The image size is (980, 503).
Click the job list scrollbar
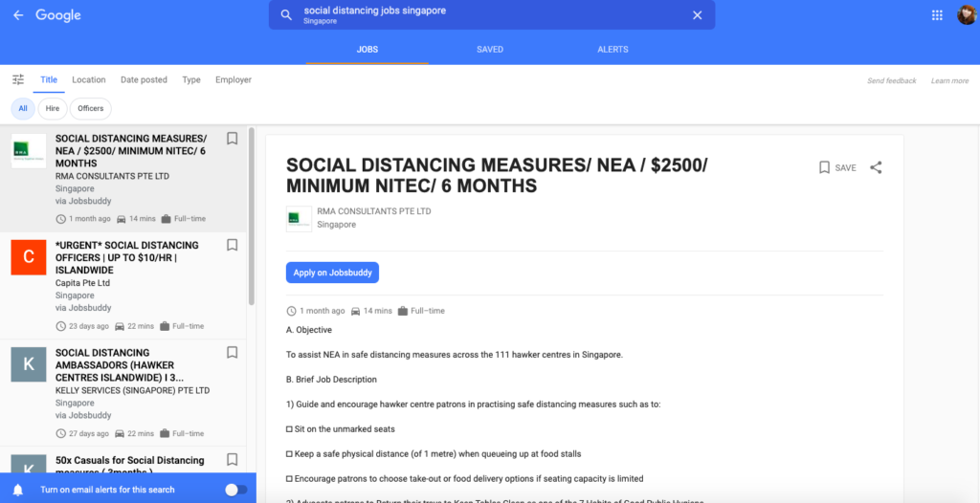pyautogui.click(x=252, y=216)
